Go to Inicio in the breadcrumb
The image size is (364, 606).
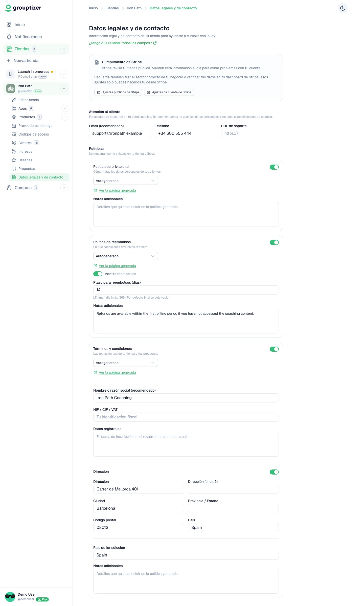pos(93,8)
